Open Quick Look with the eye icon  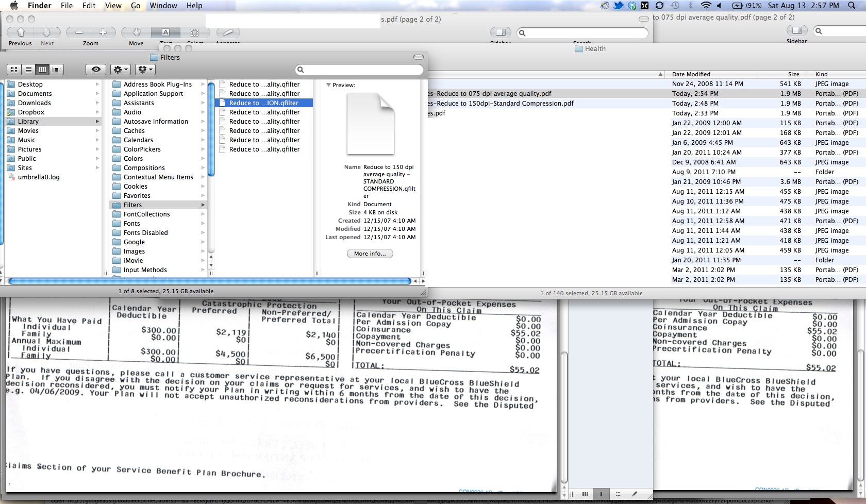point(96,70)
